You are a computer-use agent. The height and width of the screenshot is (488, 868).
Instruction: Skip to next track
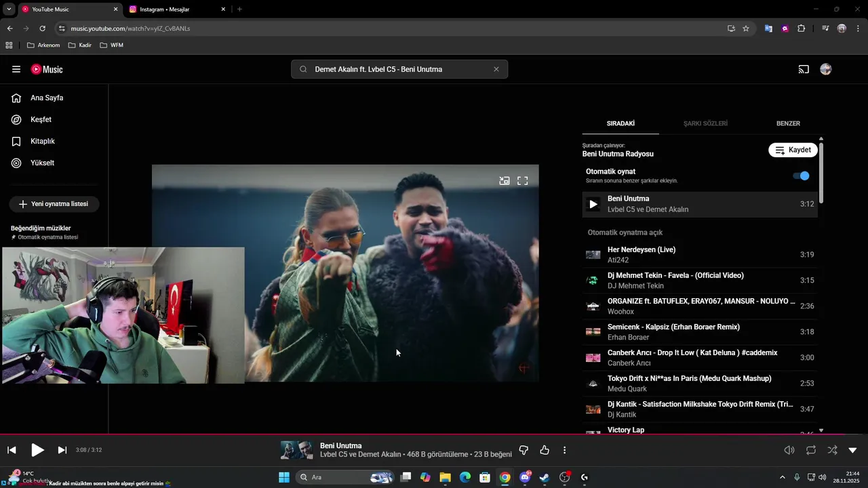coord(62,450)
